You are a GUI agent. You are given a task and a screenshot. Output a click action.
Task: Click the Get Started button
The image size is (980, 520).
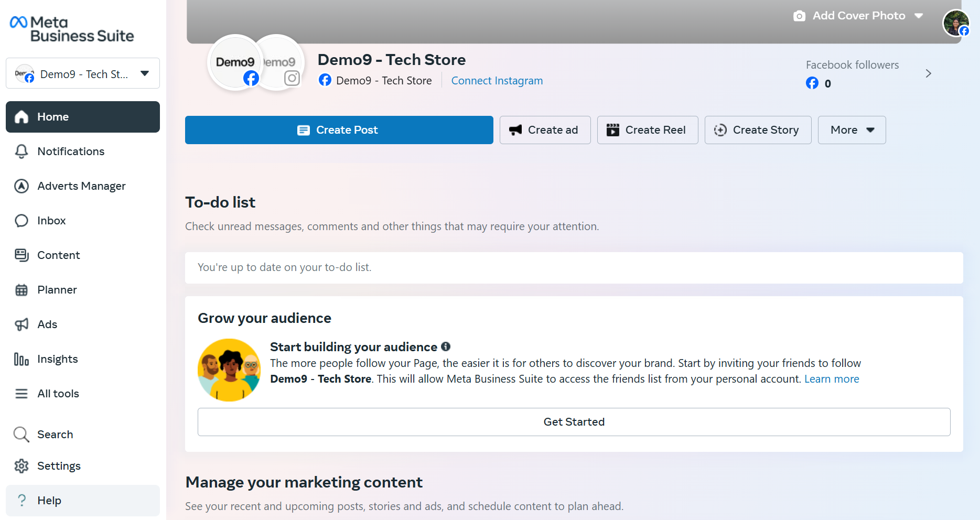[x=574, y=422]
